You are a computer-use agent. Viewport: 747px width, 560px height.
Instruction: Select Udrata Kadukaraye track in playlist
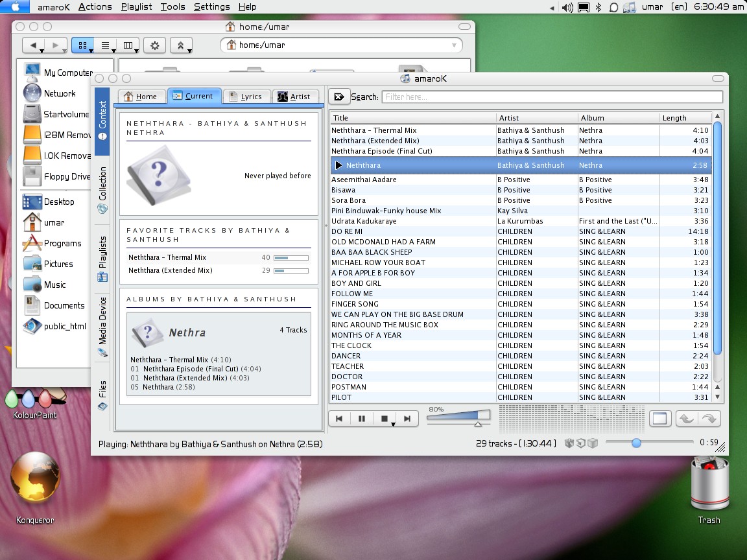(x=521, y=221)
